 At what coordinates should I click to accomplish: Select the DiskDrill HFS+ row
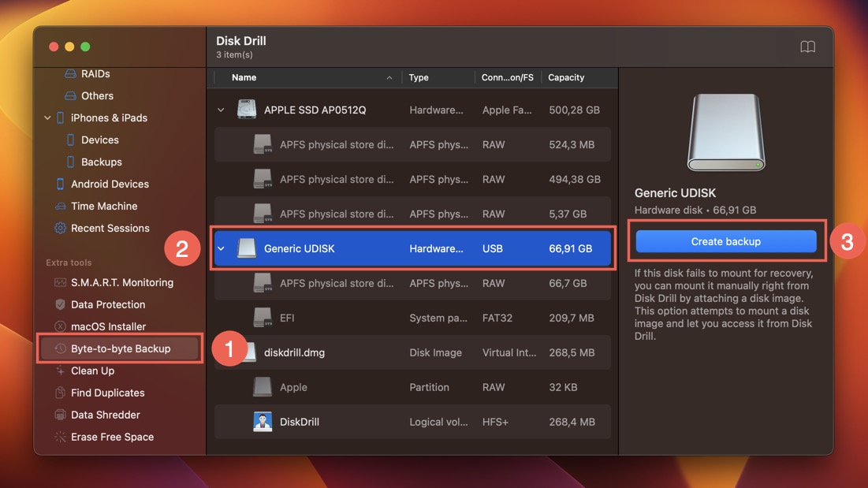pyautogui.click(x=412, y=422)
